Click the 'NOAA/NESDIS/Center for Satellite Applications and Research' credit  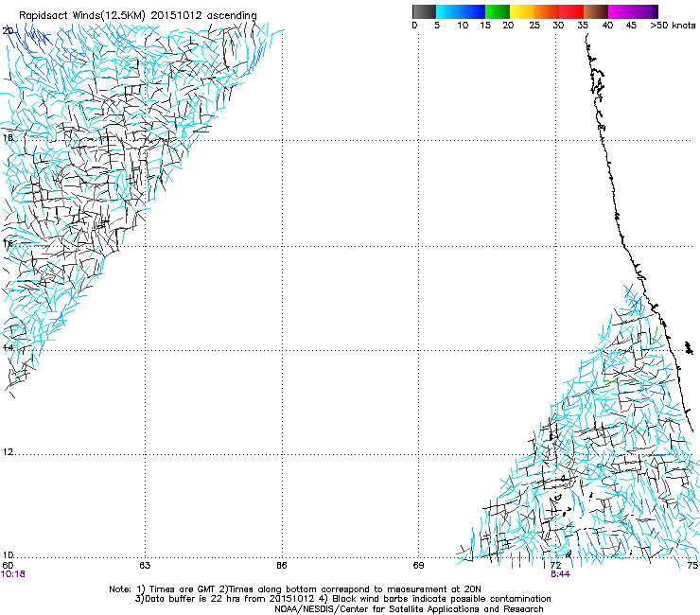[409, 609]
